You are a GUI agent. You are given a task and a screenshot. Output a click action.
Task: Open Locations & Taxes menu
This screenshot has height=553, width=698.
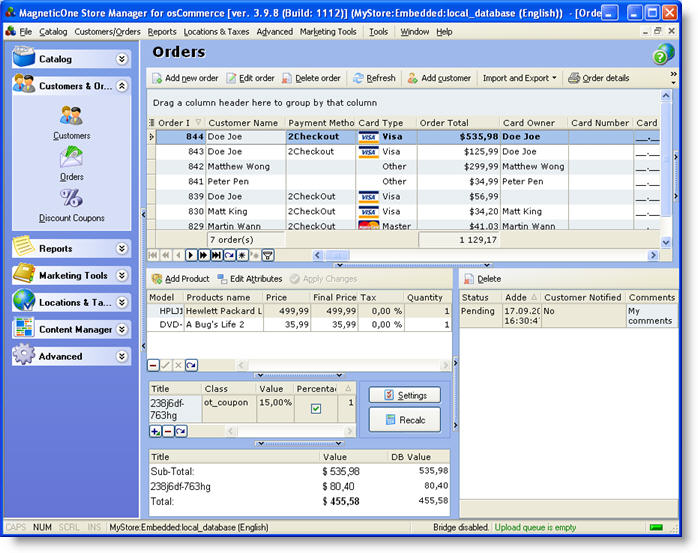click(216, 32)
